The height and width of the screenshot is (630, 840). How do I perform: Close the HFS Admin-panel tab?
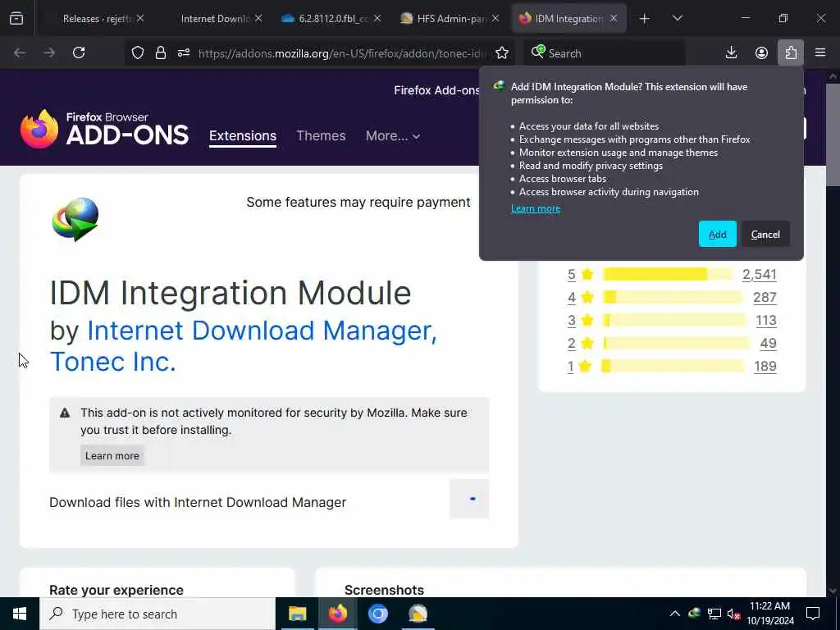tap(495, 18)
